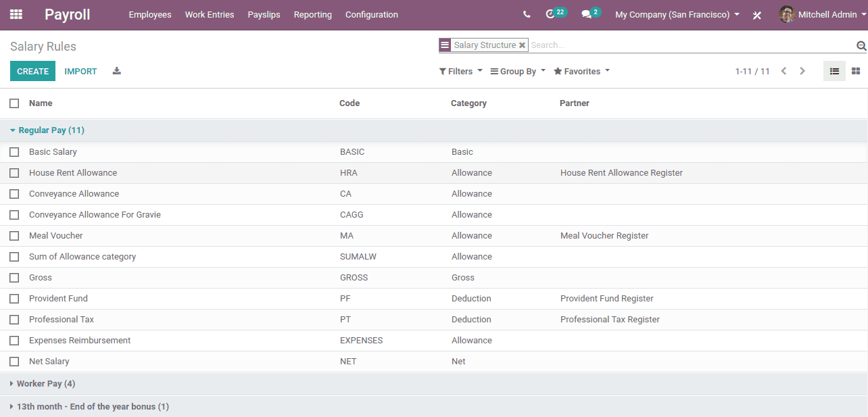The image size is (868, 417).
Task: Expand the Worker Pay (4) group
Action: [43, 384]
